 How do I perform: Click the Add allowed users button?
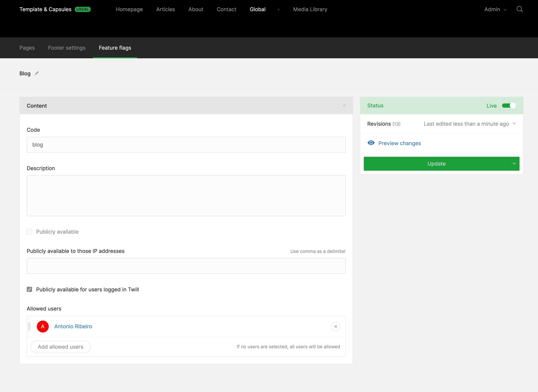tap(61, 347)
